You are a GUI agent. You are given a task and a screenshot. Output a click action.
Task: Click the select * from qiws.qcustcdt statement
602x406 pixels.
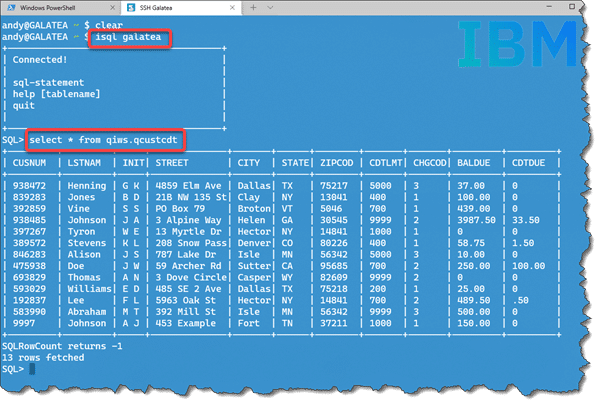pyautogui.click(x=124, y=141)
